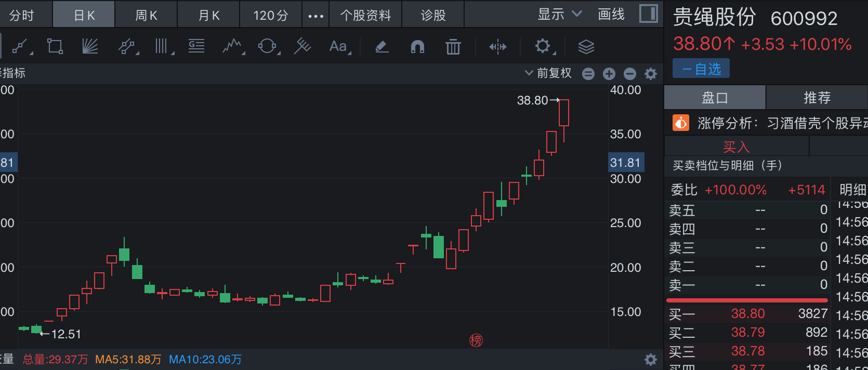Viewport: 868px width, 370px height.
Task: Expand the 显示 dropdown
Action: pyautogui.click(x=559, y=15)
